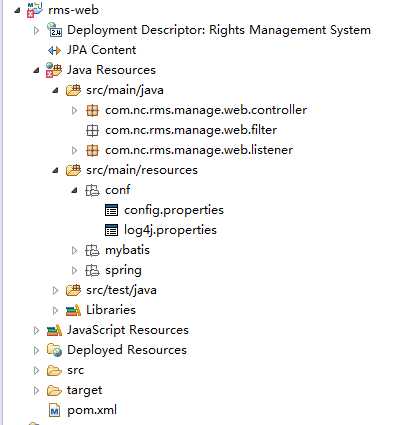Expand the mybatis folder
The height and width of the screenshot is (425, 405).
(75, 250)
